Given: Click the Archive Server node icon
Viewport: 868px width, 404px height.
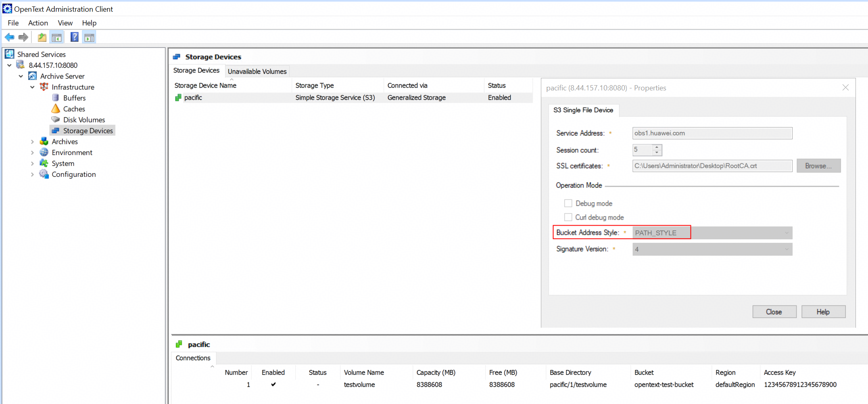Looking at the screenshot, I should (32, 76).
